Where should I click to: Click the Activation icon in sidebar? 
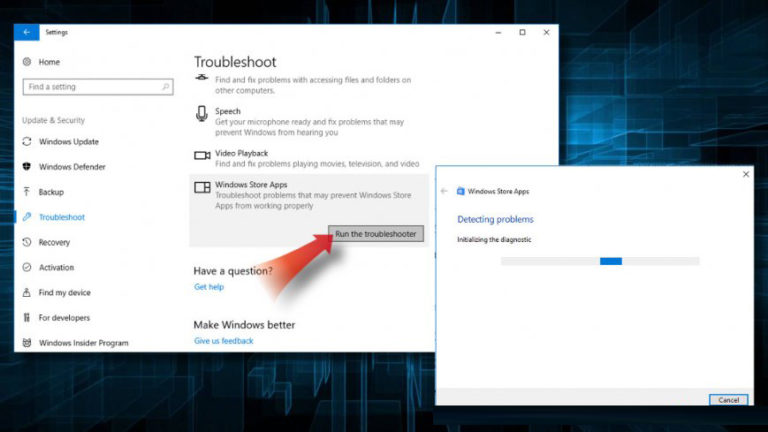tap(27, 268)
